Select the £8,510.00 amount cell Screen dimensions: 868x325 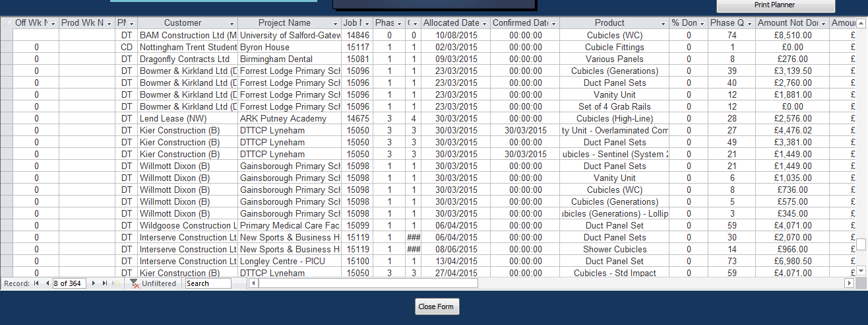point(792,36)
